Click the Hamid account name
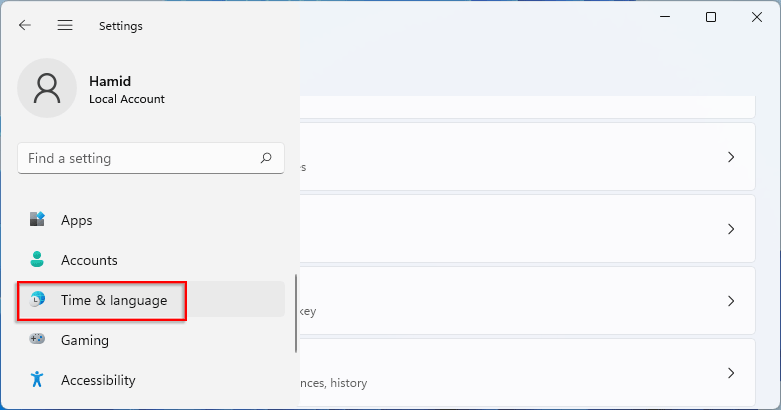 click(x=108, y=82)
